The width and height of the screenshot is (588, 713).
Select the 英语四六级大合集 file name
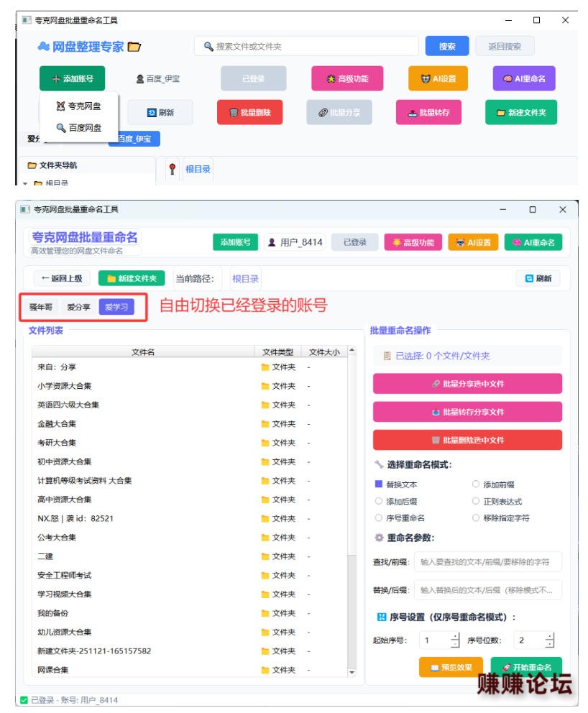point(68,405)
